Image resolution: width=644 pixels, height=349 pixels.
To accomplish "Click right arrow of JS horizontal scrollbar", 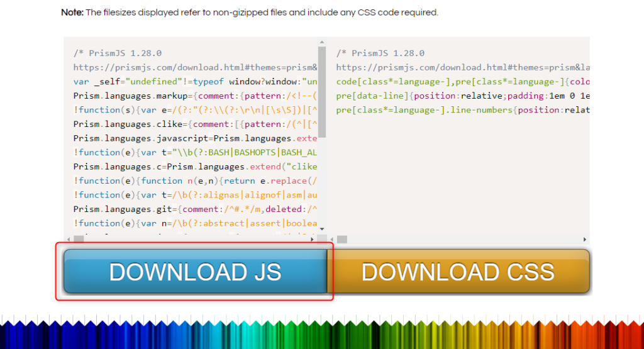I will (313, 240).
